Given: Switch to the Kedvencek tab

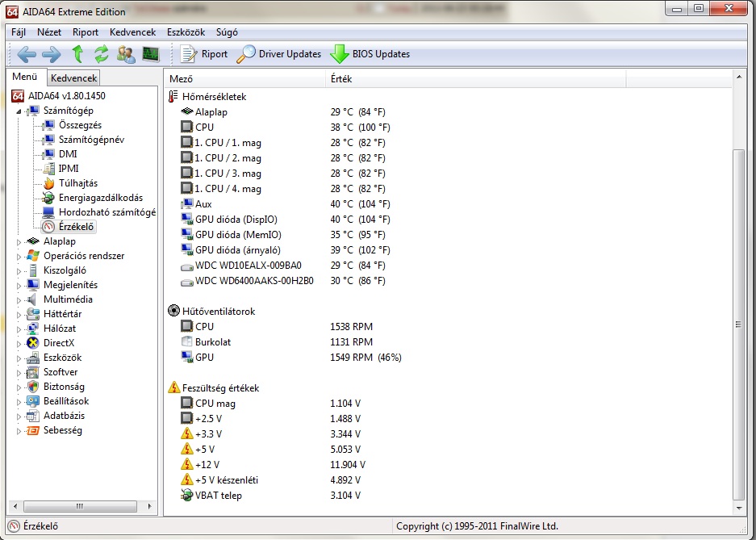Looking at the screenshot, I should pyautogui.click(x=73, y=78).
